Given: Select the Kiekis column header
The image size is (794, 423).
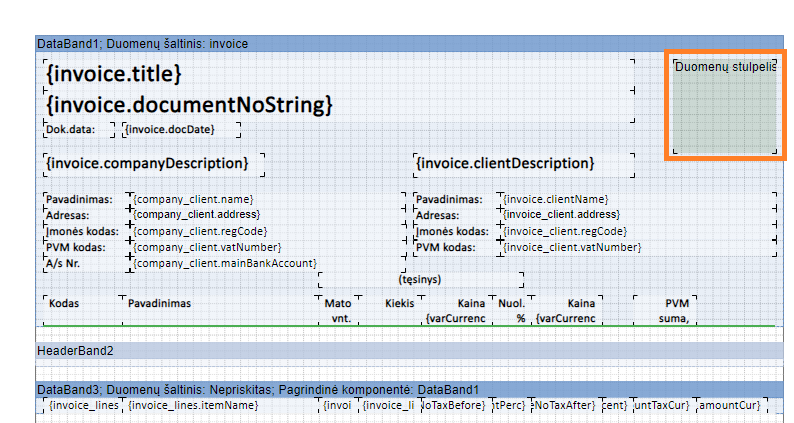Looking at the screenshot, I should coord(399,302).
